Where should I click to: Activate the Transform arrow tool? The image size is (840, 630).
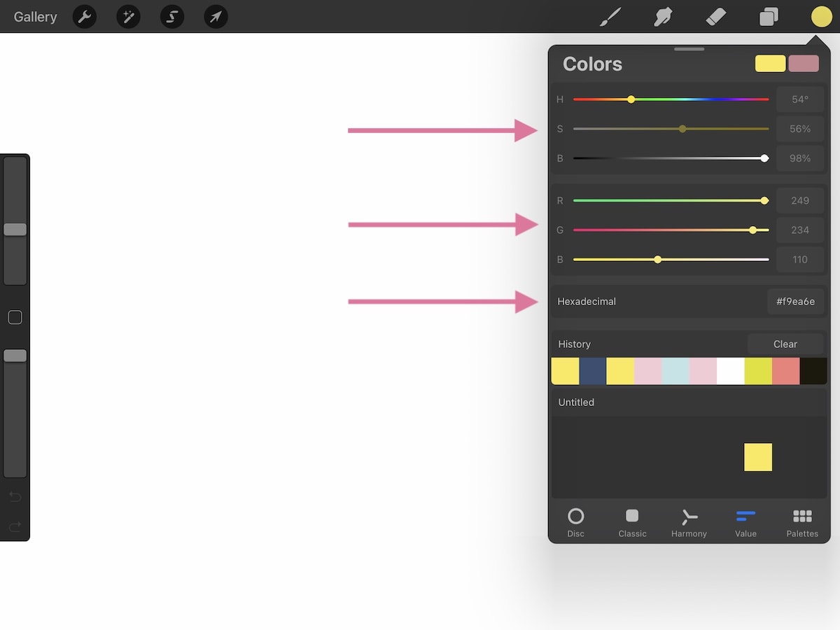[x=216, y=16]
